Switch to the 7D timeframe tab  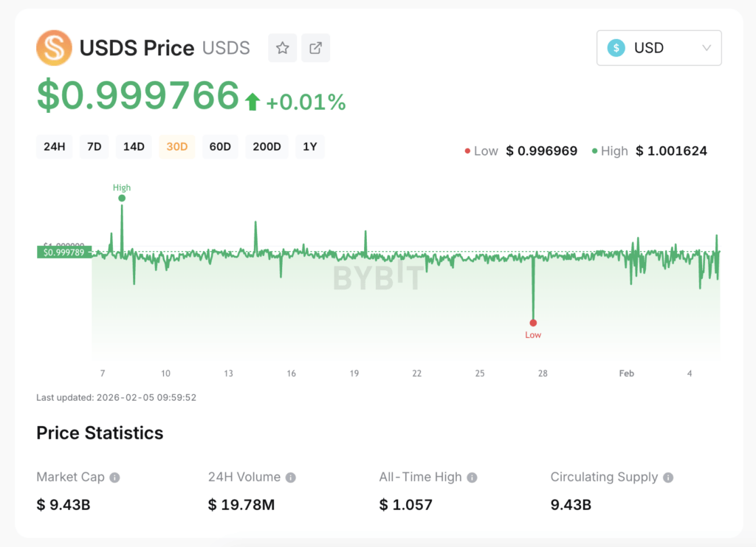click(x=94, y=146)
